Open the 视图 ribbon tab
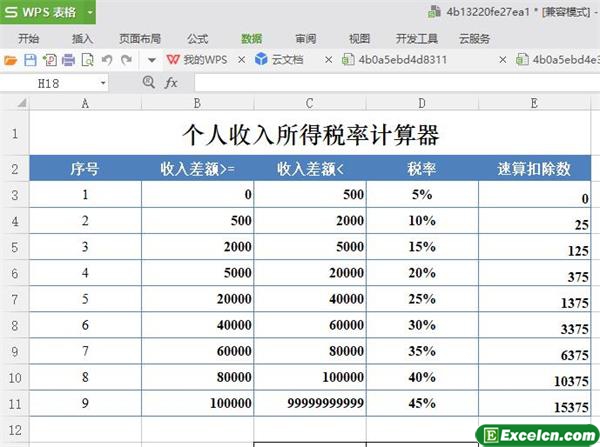This screenshot has height=447, width=600. click(359, 39)
